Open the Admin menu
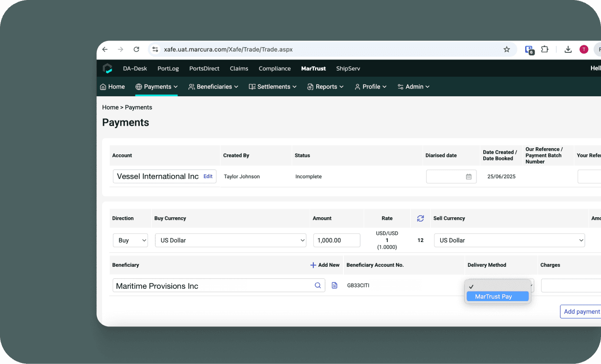Viewport: 601px width, 364px height. [414, 87]
